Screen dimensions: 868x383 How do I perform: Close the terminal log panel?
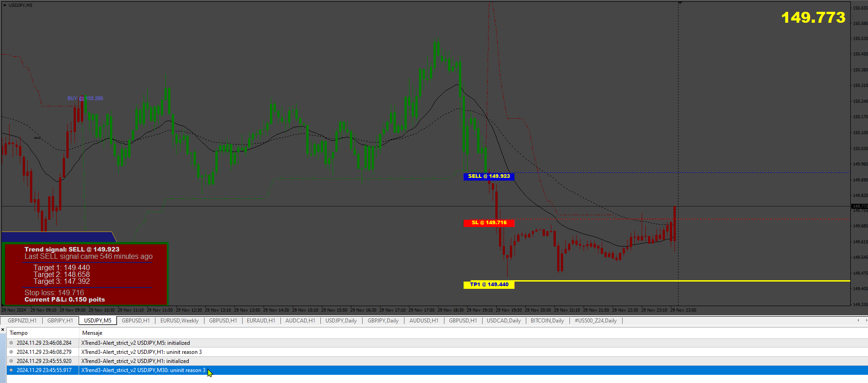(x=3, y=330)
